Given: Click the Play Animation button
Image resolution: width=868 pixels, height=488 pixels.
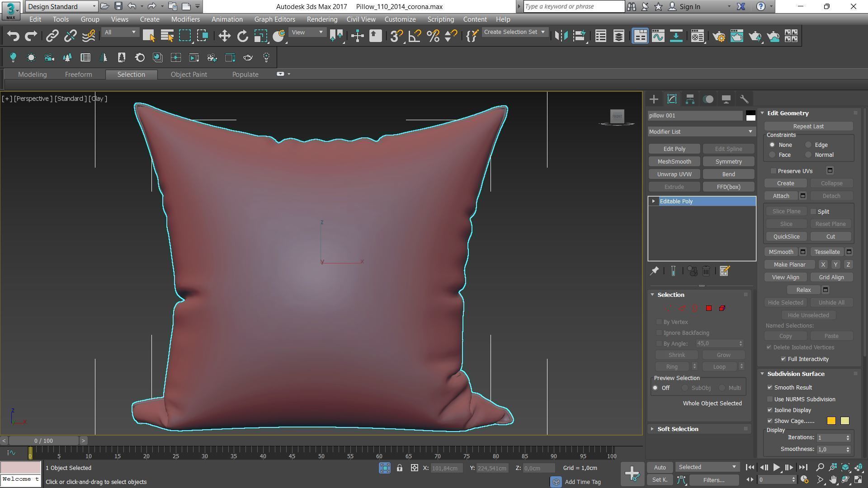Looking at the screenshot, I should (776, 468).
